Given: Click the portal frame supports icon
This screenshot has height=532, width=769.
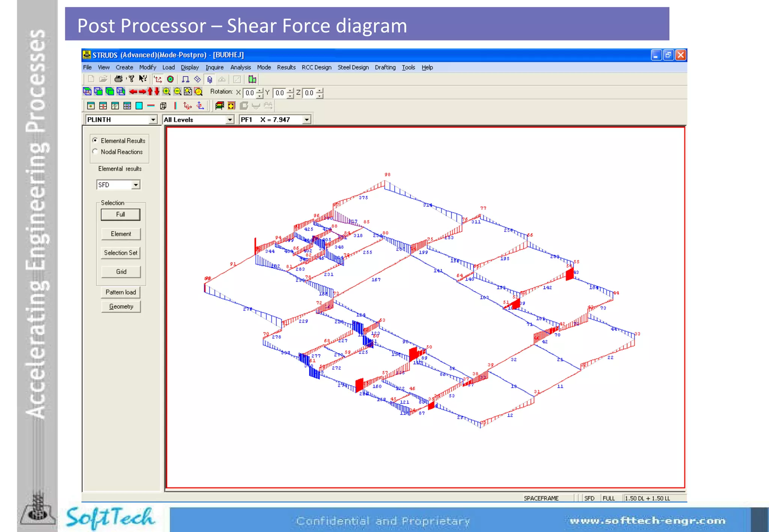Looking at the screenshot, I should (185, 79).
